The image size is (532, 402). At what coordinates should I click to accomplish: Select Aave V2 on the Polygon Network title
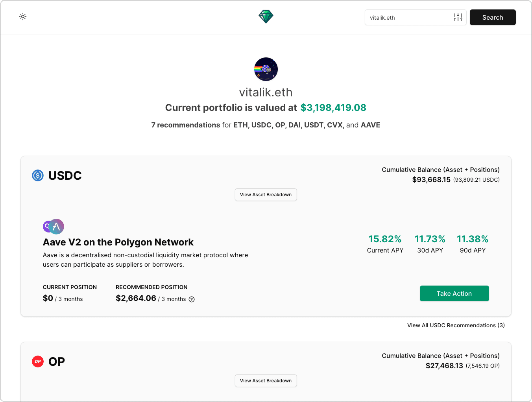[118, 242]
